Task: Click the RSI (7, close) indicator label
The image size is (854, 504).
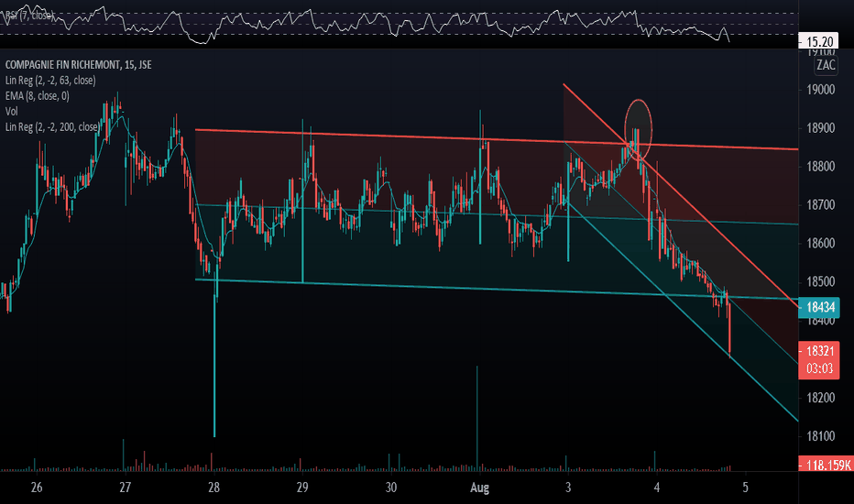Action: [x=28, y=16]
